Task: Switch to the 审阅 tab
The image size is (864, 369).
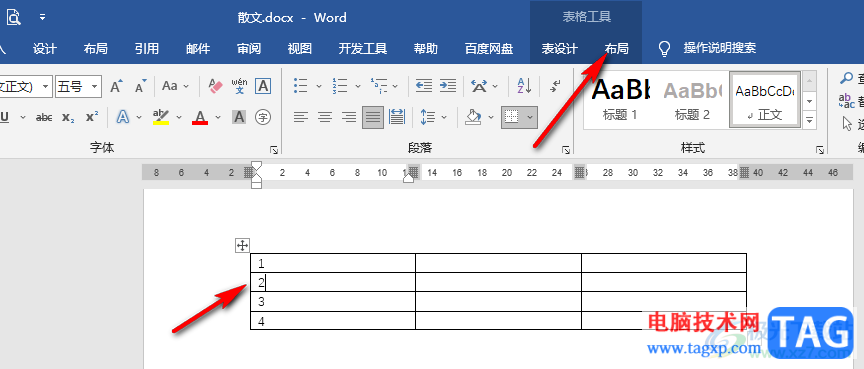Action: coord(249,48)
